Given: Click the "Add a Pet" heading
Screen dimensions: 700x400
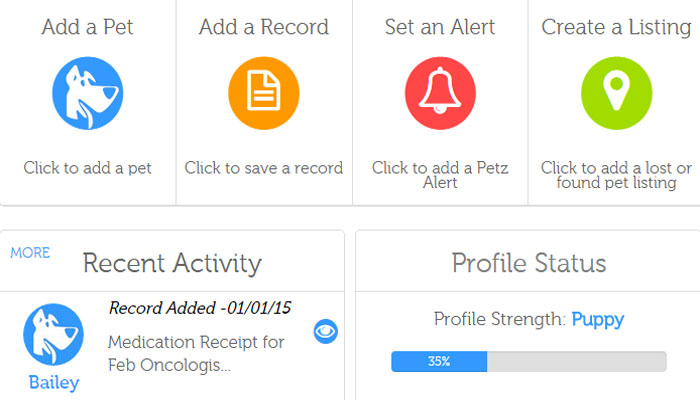Looking at the screenshot, I should coord(88,27).
